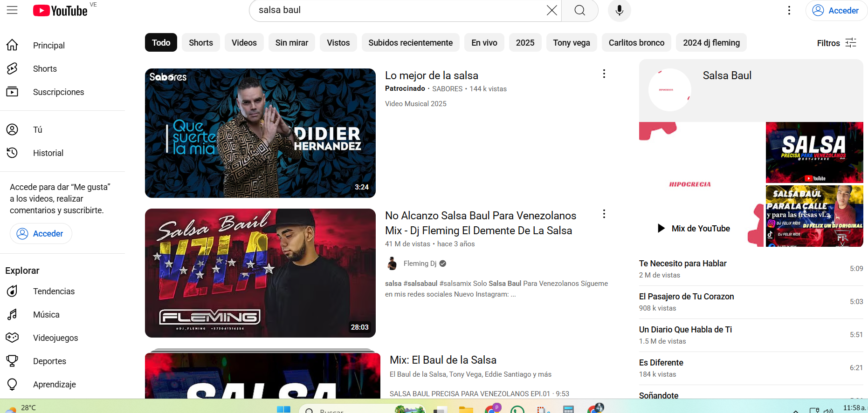Open Suscripciones in sidebar

(58, 92)
